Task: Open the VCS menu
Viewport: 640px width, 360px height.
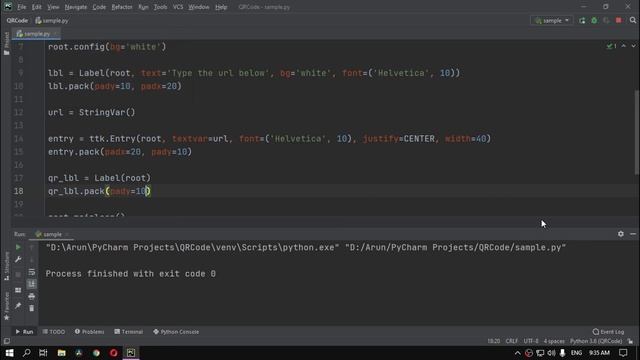Action: (x=178, y=7)
